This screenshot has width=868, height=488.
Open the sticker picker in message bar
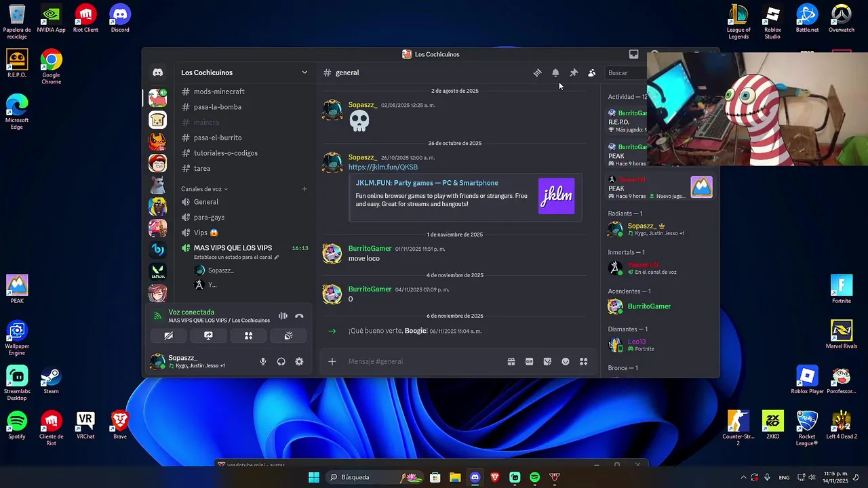(547, 361)
